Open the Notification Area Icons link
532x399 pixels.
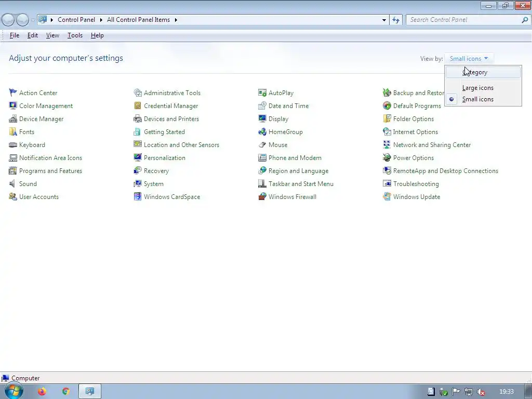pyautogui.click(x=50, y=158)
